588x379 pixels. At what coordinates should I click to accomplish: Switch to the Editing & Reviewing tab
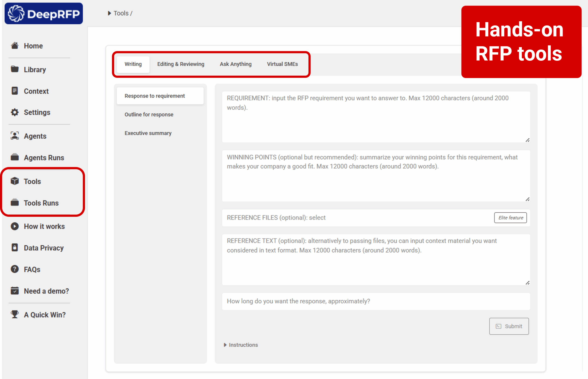pos(181,64)
